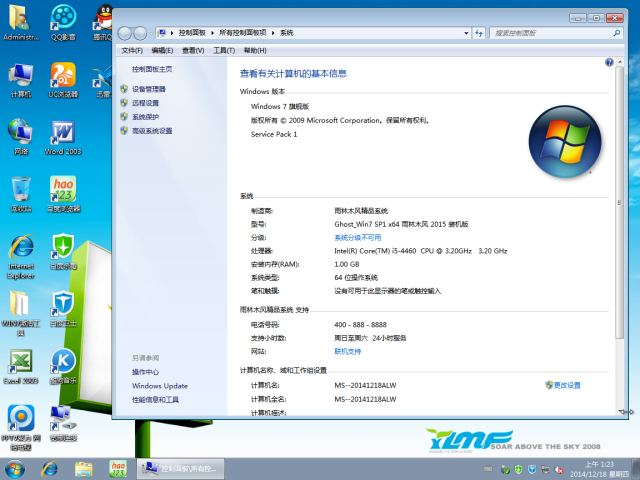
Task: Open the Windows Start orb
Action: 15,469
